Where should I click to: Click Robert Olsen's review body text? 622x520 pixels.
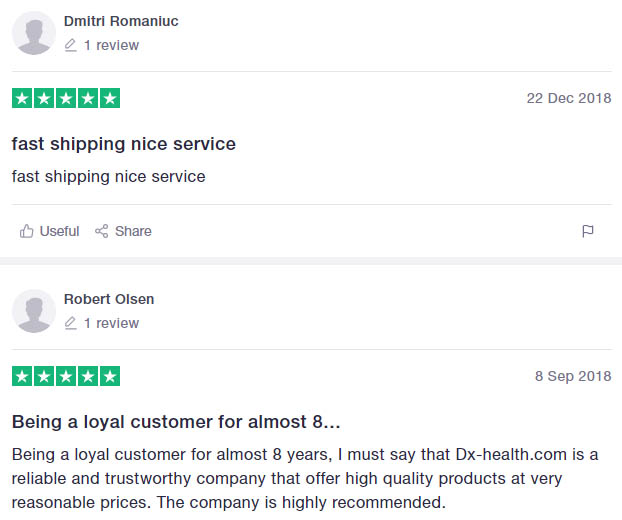coord(305,477)
